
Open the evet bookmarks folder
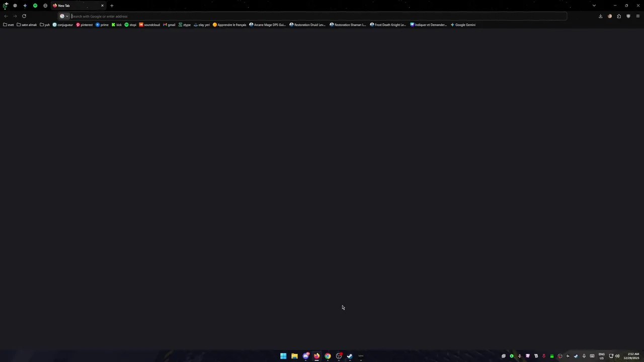point(9,25)
